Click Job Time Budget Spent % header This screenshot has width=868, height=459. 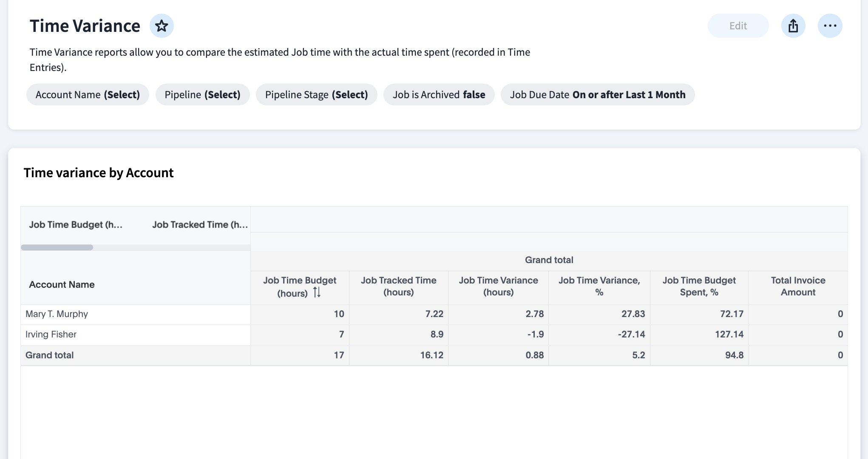click(699, 286)
